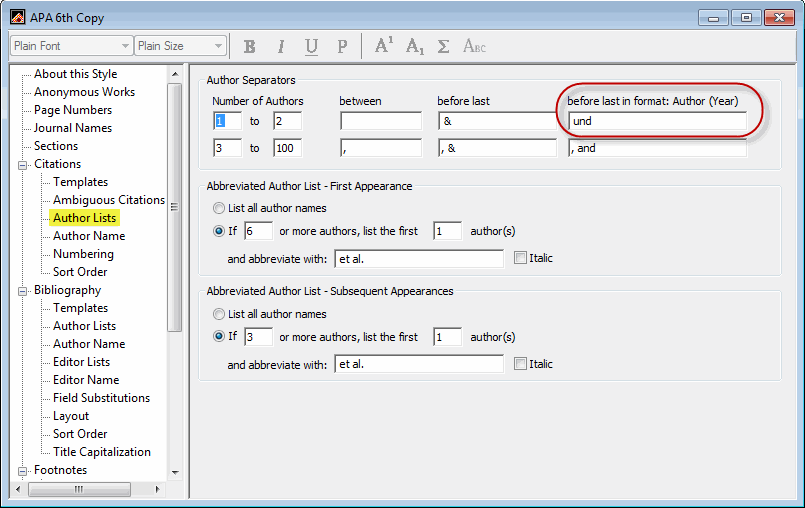The width and height of the screenshot is (805, 508).
Task: Click the ', and' Author (Year) separator field
Action: click(657, 148)
